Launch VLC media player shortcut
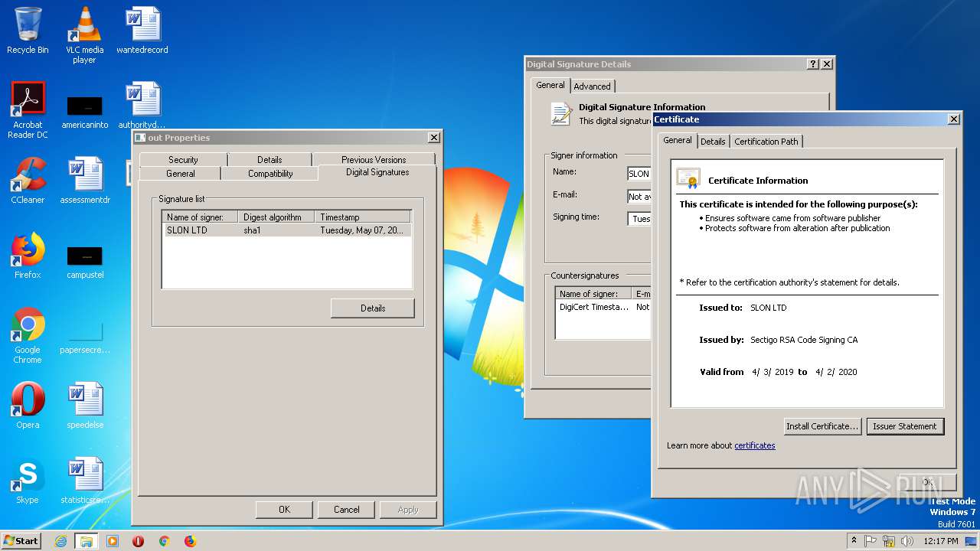Image resolution: width=980 pixels, height=551 pixels. (84, 34)
